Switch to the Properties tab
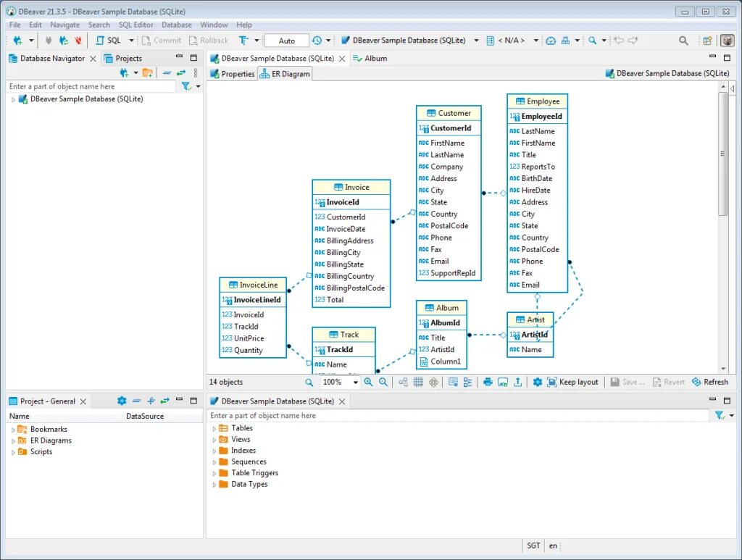Image resolution: width=742 pixels, height=560 pixels. 233,74
